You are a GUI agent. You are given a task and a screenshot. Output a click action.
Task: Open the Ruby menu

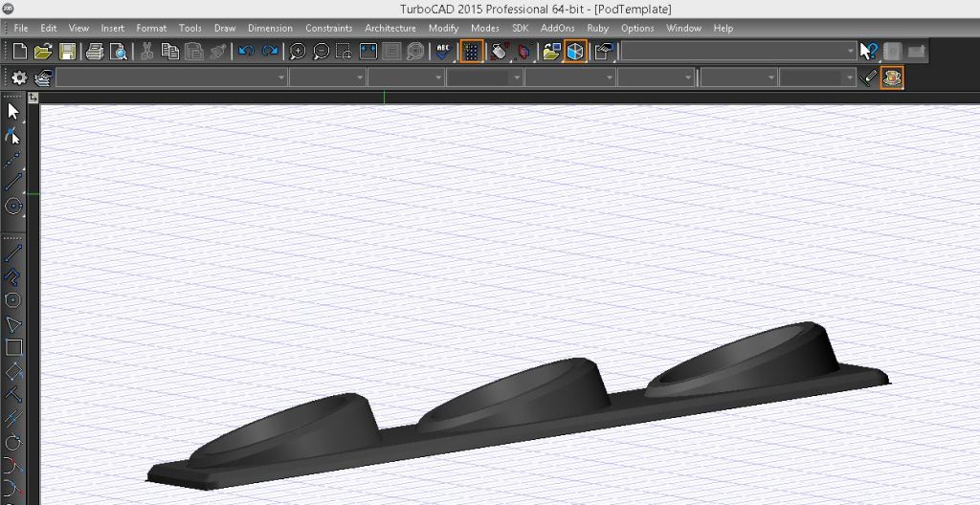(597, 28)
